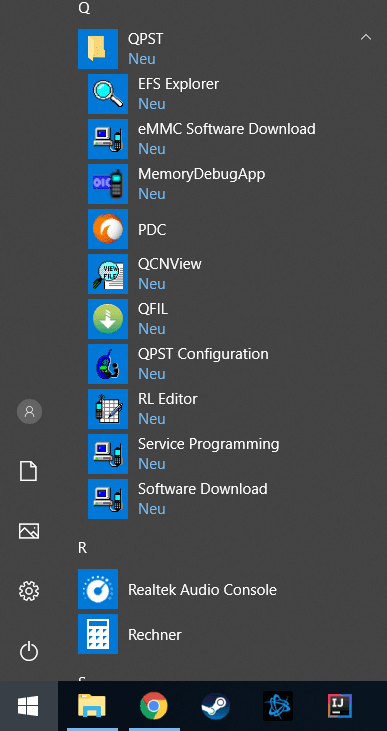Launch eMMC Software Download icon
Viewport: 387px width, 731px height.
coord(108,139)
